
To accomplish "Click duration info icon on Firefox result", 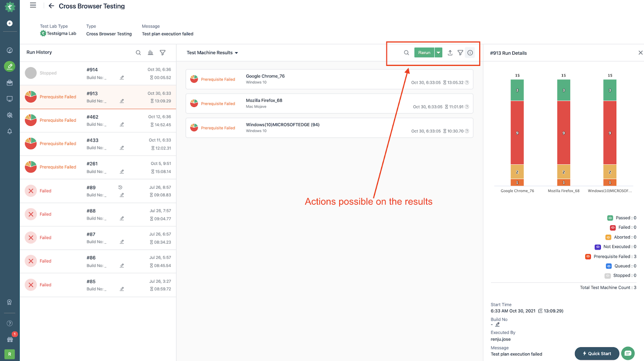I will (467, 107).
